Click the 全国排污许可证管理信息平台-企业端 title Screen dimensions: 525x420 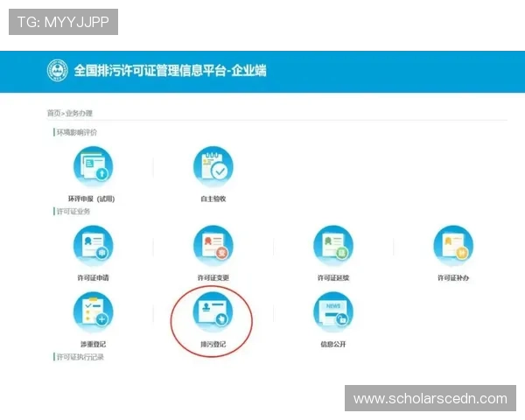[170, 70]
